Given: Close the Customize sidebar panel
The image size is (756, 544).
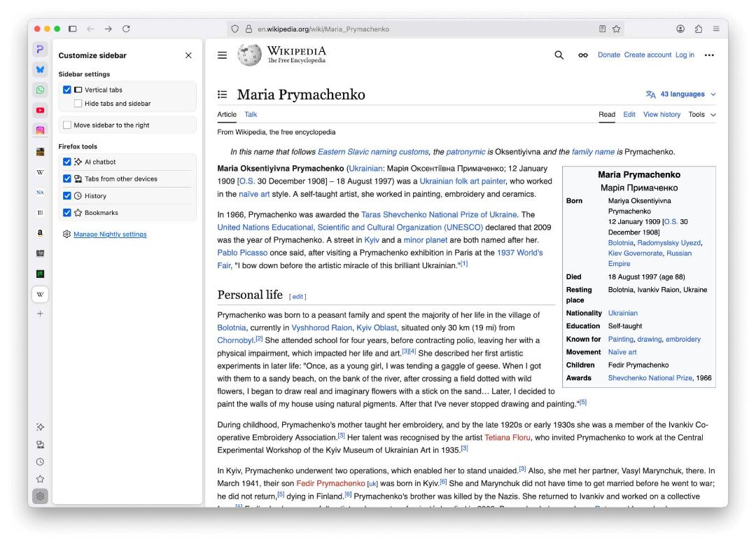Looking at the screenshot, I should point(188,55).
